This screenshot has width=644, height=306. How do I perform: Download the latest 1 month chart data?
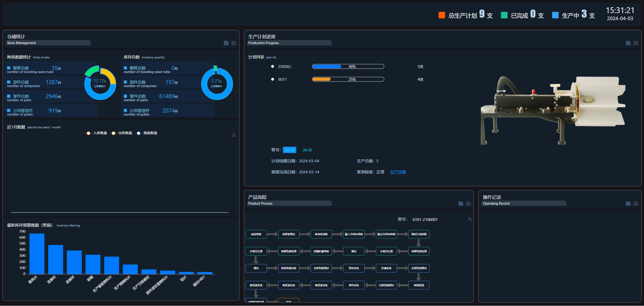[x=234, y=135]
